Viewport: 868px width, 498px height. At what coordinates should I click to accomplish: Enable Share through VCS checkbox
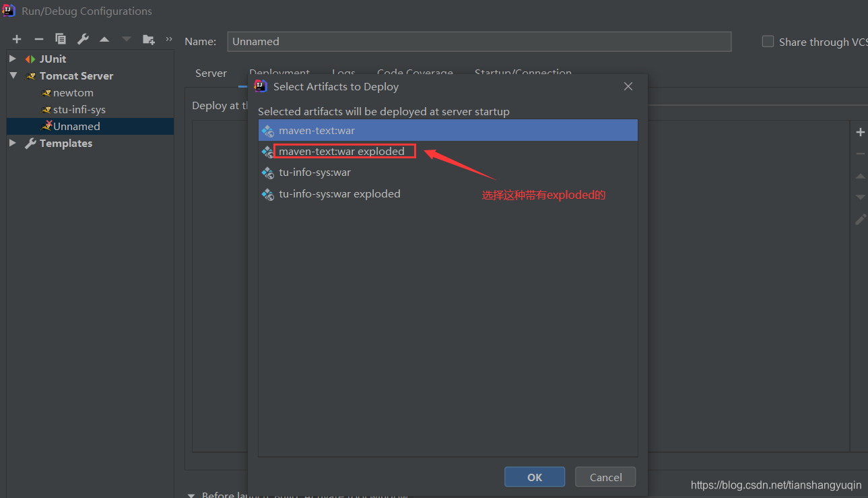tap(768, 42)
